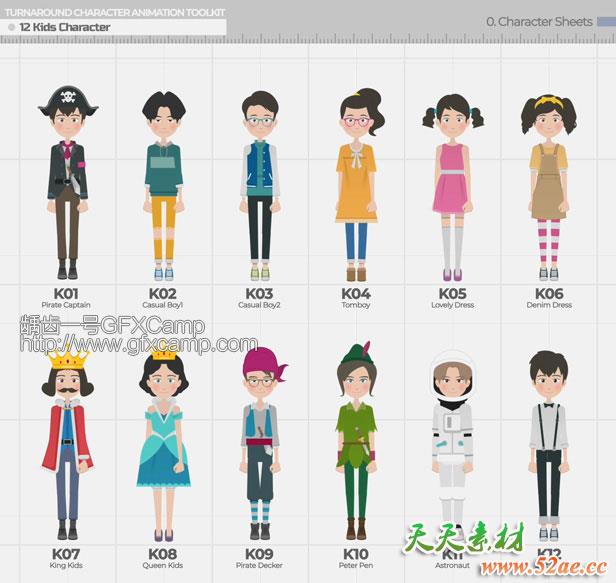
Task: Click the King Kids golden crown
Action: (65, 358)
